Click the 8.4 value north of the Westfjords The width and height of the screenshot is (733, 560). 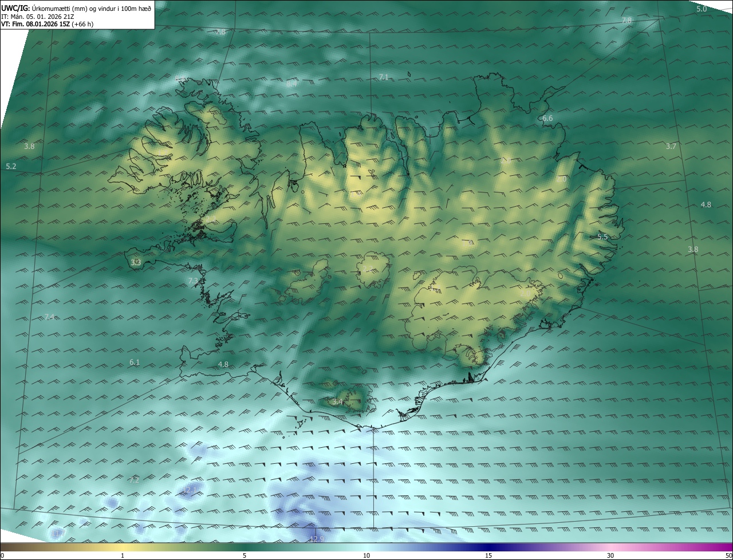pyautogui.click(x=291, y=84)
